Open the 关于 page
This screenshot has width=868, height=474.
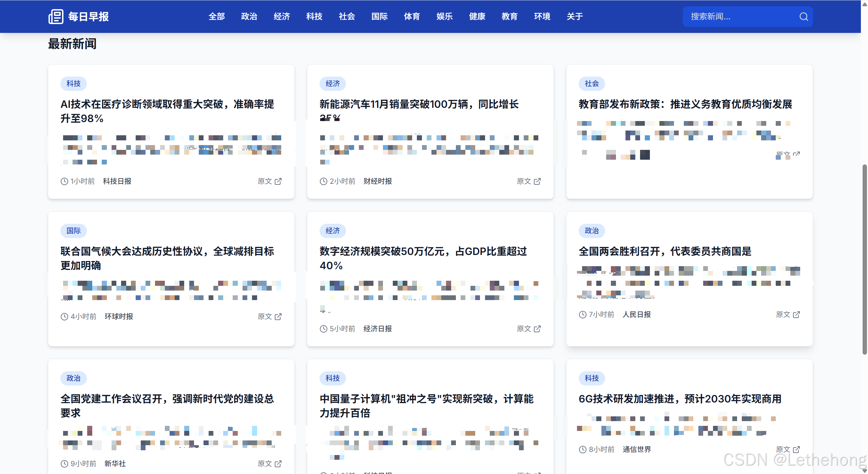(575, 16)
